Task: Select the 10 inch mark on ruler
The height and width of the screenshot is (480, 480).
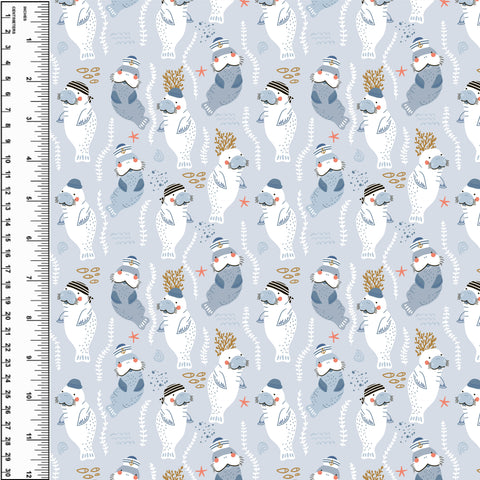Action: coord(29,396)
